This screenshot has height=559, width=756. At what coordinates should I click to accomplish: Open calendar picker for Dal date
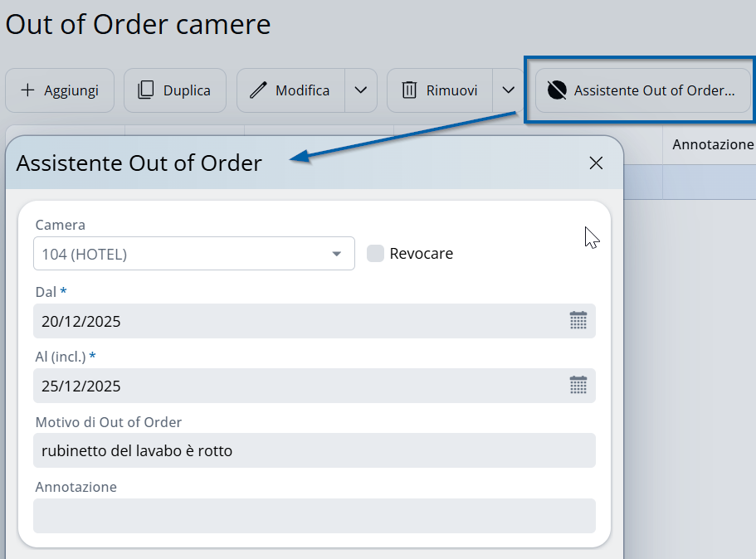coord(578,321)
